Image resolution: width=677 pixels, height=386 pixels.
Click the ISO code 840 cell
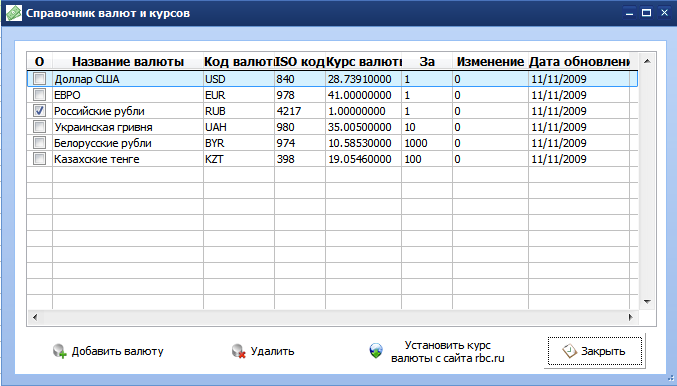coord(300,79)
